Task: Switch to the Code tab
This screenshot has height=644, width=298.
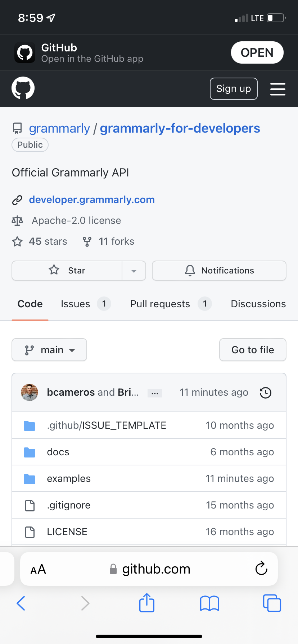Action: (x=30, y=304)
